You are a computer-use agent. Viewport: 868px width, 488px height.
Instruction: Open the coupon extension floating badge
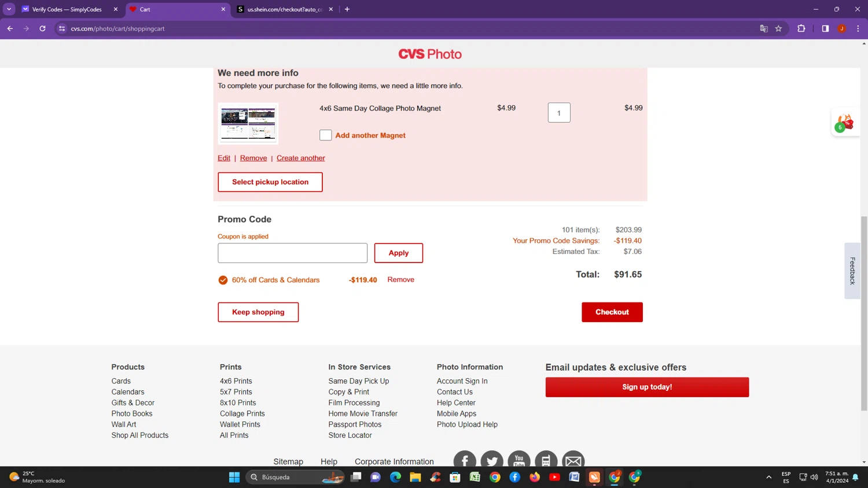point(844,123)
